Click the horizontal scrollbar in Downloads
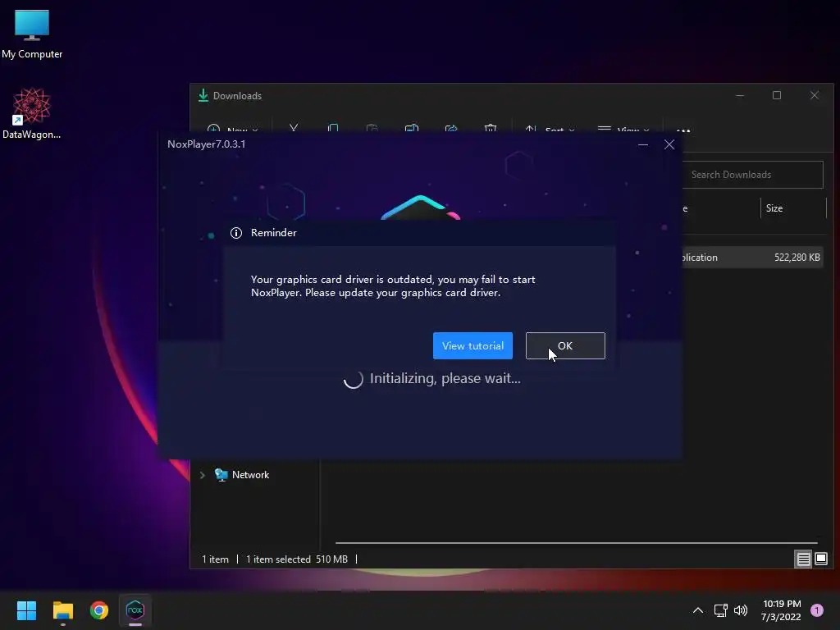The width and height of the screenshot is (840, 630). pyautogui.click(x=577, y=543)
